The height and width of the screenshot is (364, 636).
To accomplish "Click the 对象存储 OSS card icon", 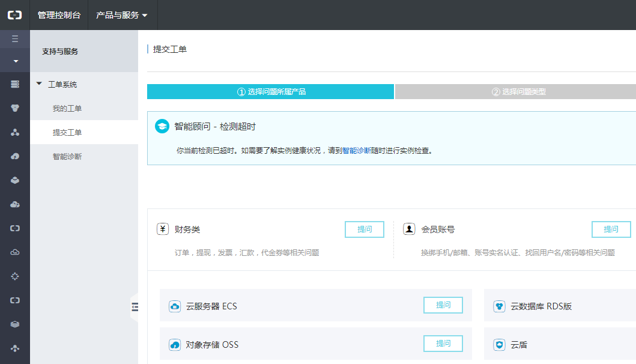I will 174,345.
